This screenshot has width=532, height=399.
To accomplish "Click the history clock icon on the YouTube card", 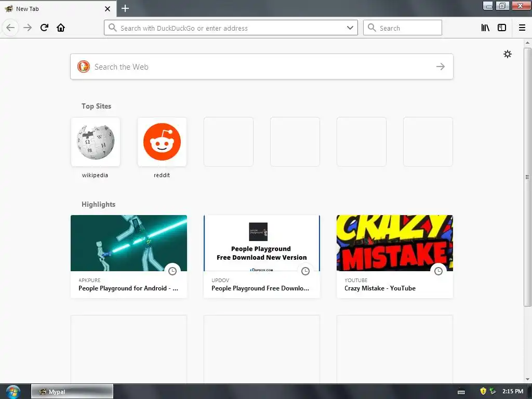I will coord(438,271).
